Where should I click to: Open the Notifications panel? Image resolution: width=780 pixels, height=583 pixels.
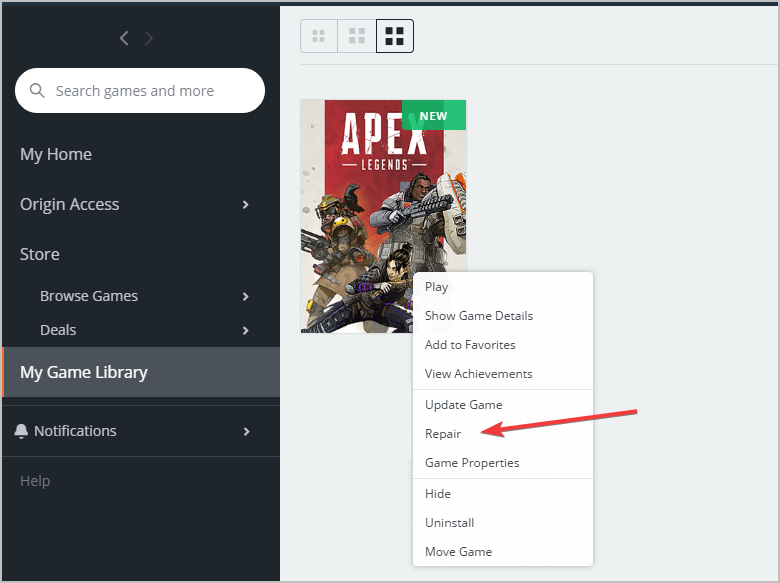coord(75,431)
